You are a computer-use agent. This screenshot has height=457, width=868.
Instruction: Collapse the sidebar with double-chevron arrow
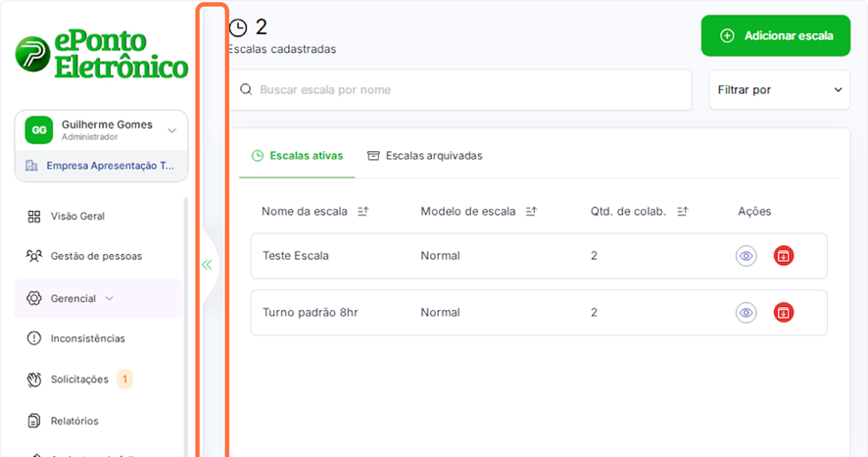(207, 265)
